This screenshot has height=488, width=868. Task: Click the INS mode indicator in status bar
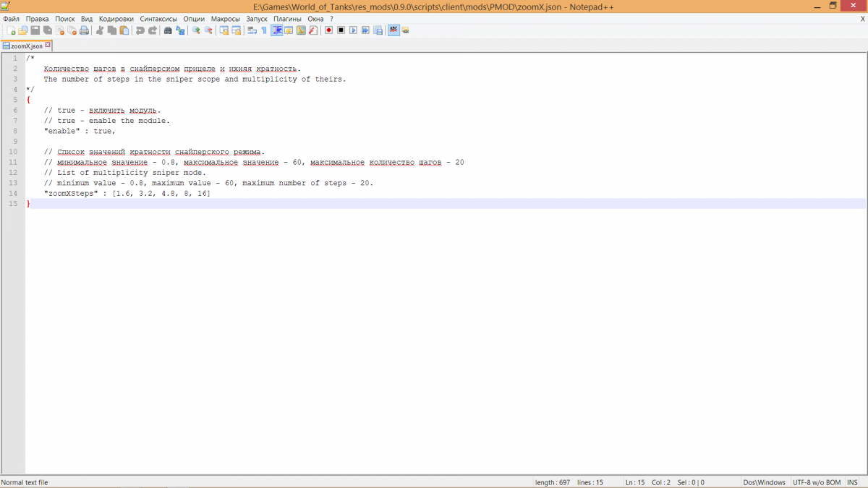[x=852, y=482]
